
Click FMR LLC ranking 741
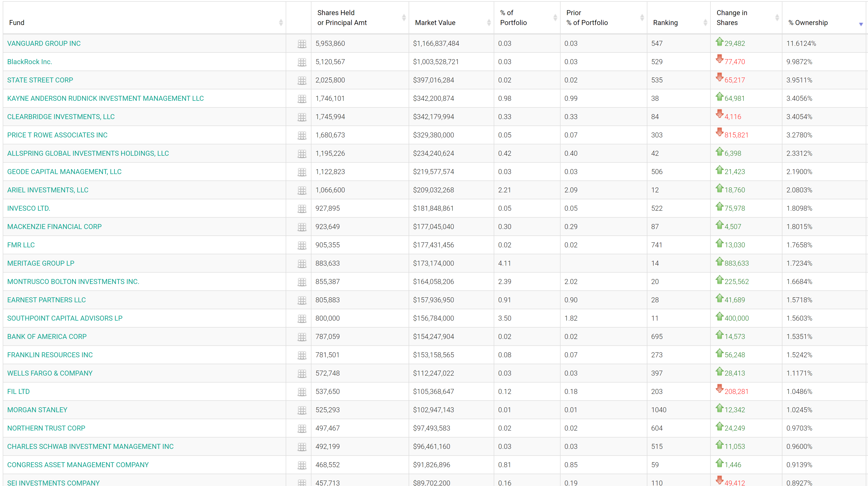(x=657, y=245)
